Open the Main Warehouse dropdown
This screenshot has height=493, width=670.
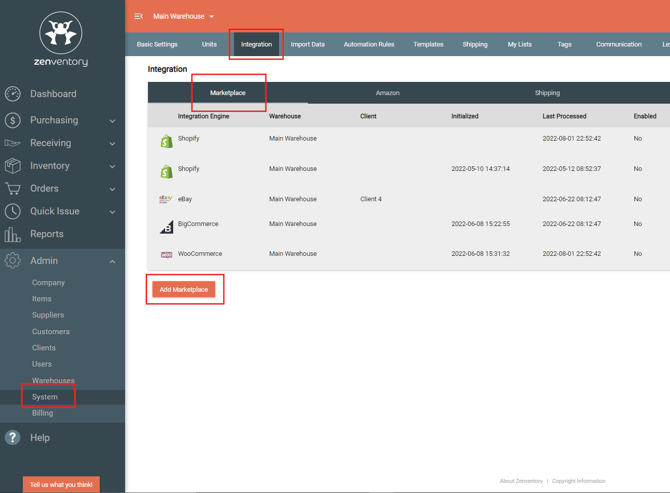tap(183, 16)
